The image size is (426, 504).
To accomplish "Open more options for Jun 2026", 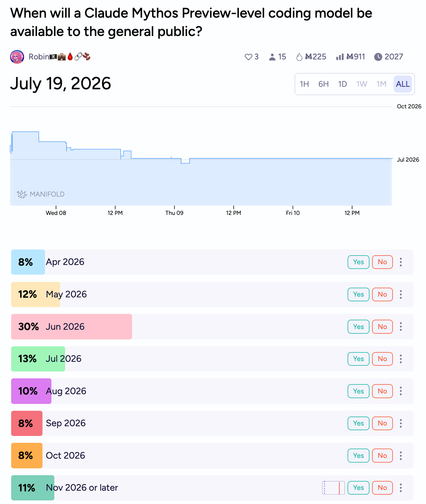I will (x=401, y=327).
